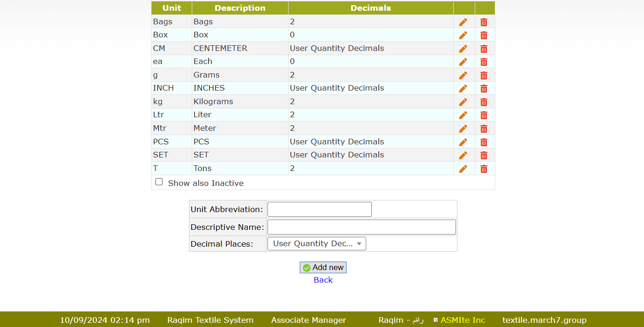Click the Decimals column header

point(370,8)
